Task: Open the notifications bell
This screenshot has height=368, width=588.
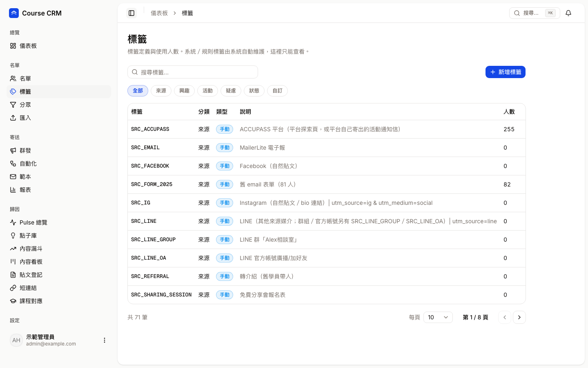Action: tap(568, 13)
